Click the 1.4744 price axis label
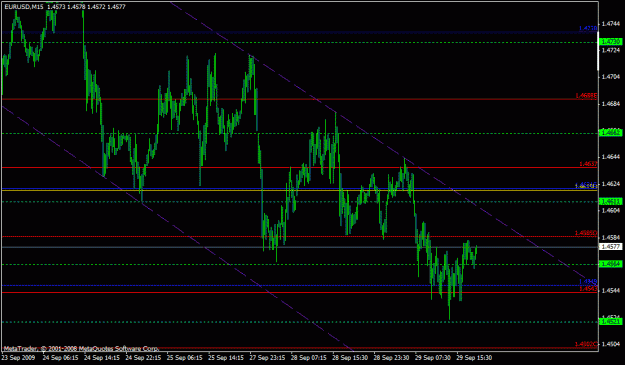Screen dimensions: 625x365 (x=611, y=24)
